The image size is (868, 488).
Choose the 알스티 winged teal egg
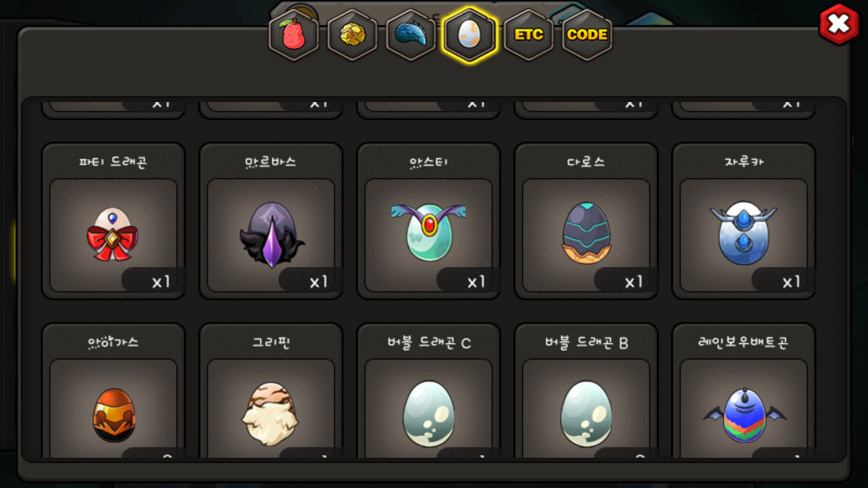coord(429,235)
